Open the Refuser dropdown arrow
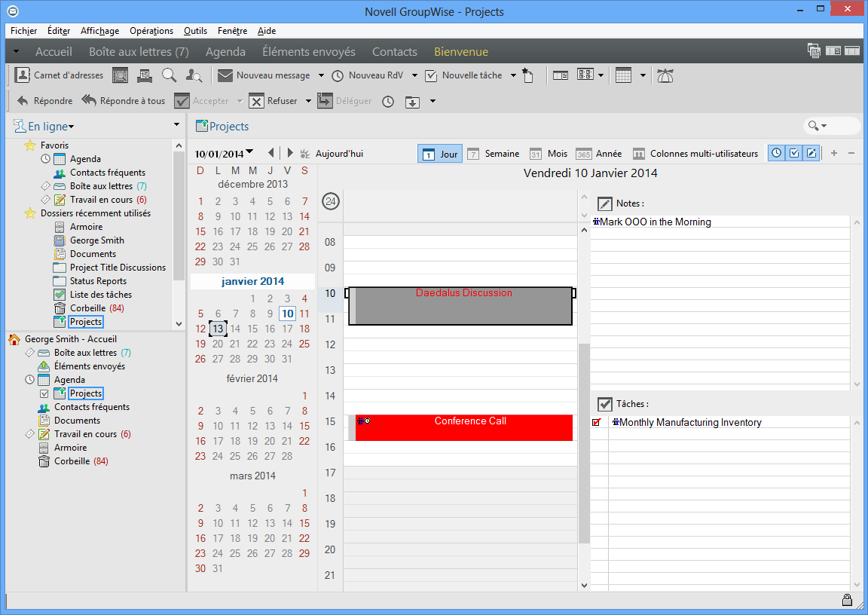868x615 pixels. pos(308,101)
